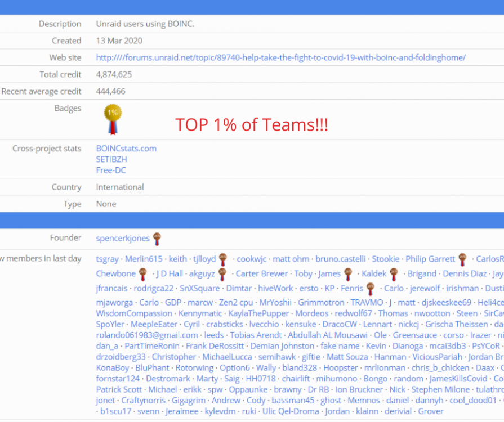504x422 pixels.
Task: Open Brigand member profile
Action: 422,273
